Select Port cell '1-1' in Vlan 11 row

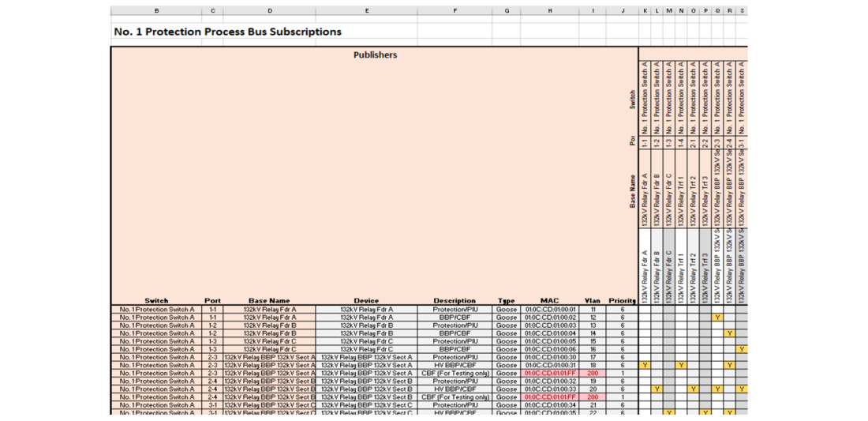click(213, 309)
